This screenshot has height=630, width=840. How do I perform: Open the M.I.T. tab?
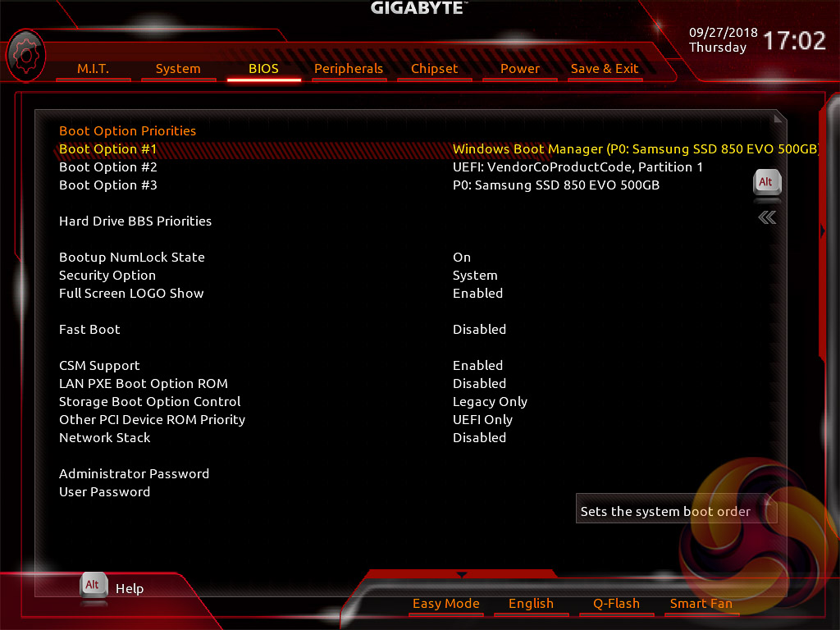tap(94, 69)
